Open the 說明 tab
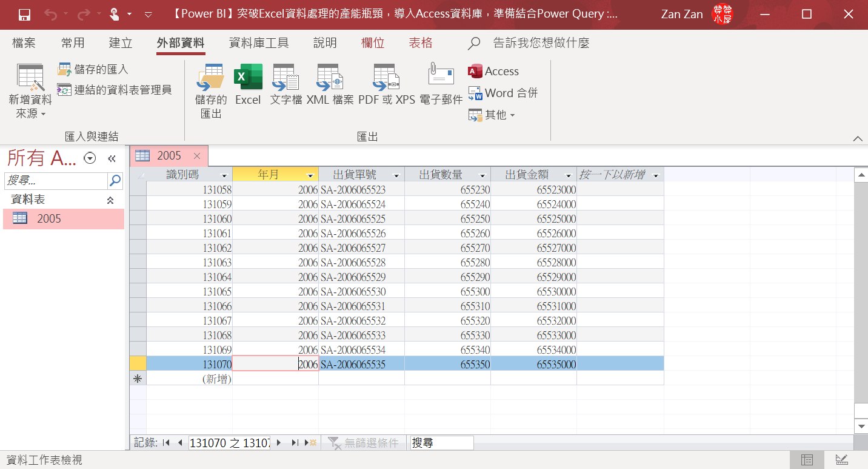The width and height of the screenshot is (868, 469). (325, 43)
